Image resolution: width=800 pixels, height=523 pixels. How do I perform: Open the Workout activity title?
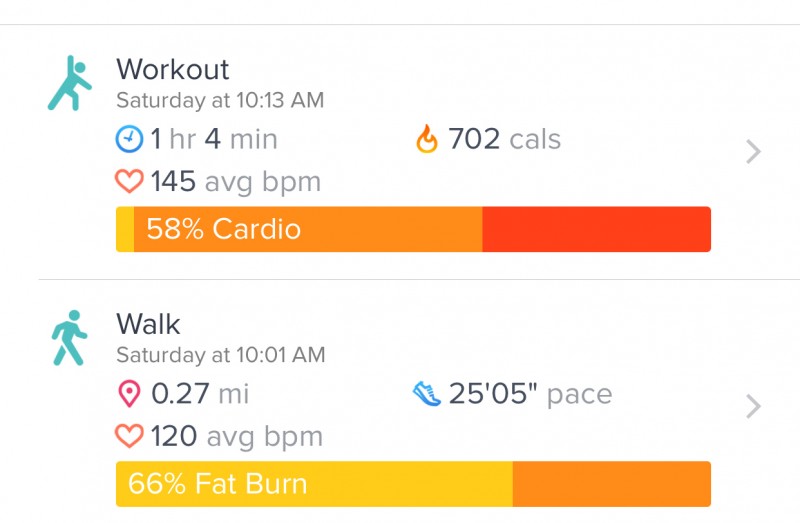(173, 70)
